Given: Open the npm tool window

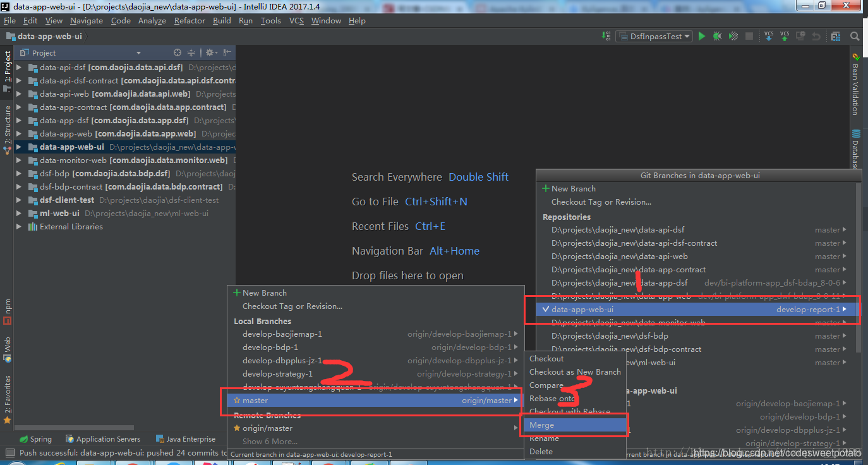Looking at the screenshot, I should tap(7, 311).
